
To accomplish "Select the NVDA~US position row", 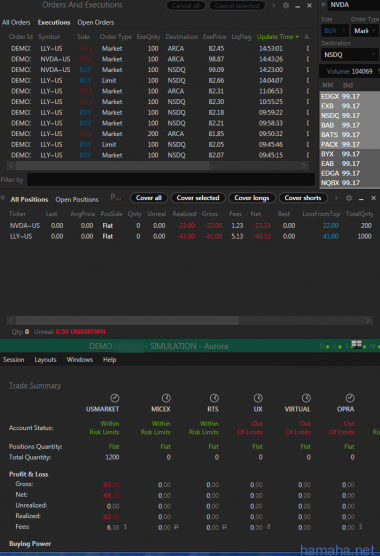I will [x=190, y=226].
